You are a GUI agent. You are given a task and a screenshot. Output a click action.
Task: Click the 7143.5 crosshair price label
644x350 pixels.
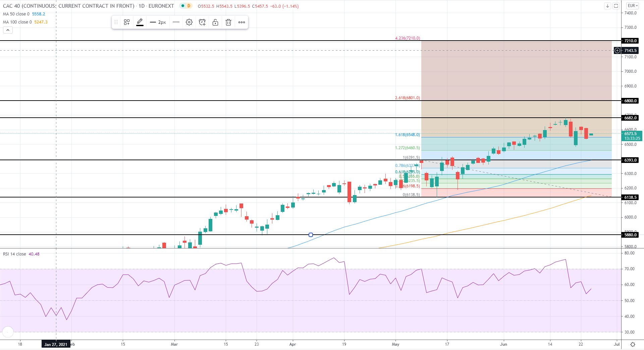click(x=630, y=51)
